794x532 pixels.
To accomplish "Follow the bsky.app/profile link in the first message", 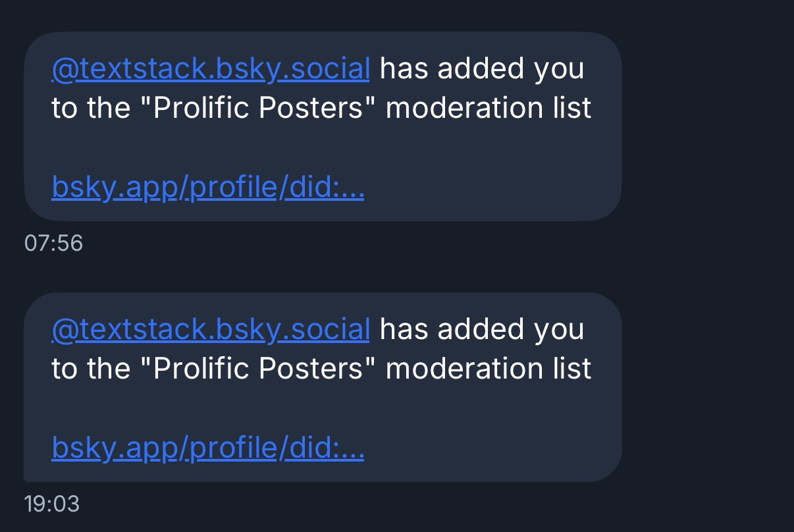I will pyautogui.click(x=207, y=188).
